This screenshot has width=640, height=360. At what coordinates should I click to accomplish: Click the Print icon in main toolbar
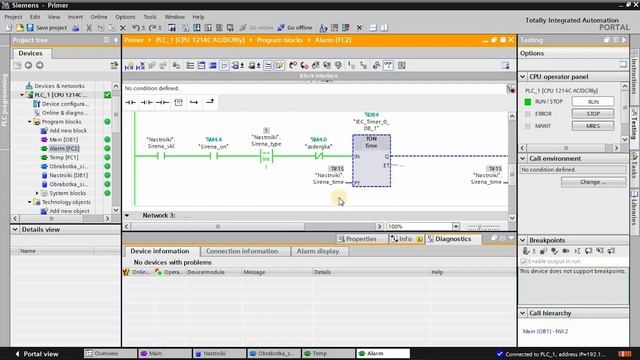pyautogui.click(x=76, y=28)
